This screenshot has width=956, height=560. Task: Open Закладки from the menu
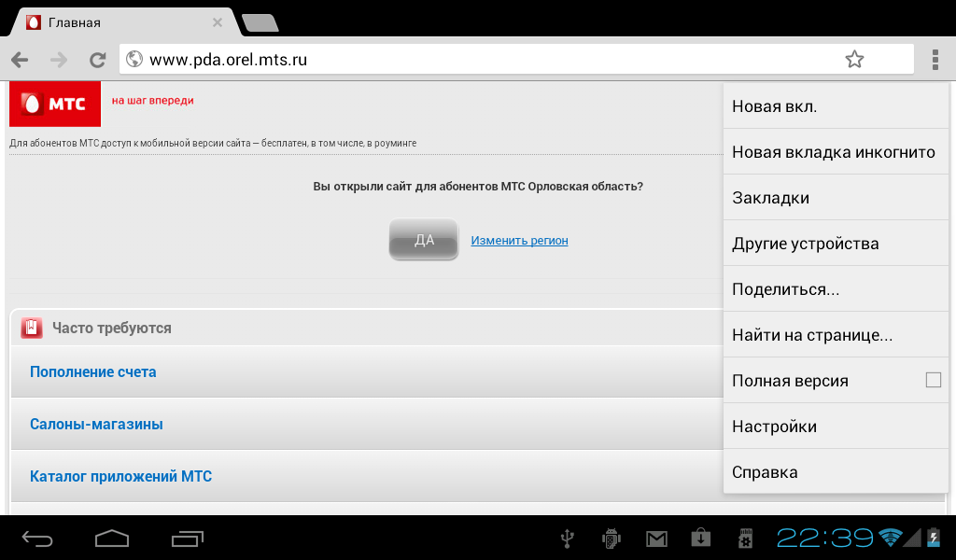836,198
